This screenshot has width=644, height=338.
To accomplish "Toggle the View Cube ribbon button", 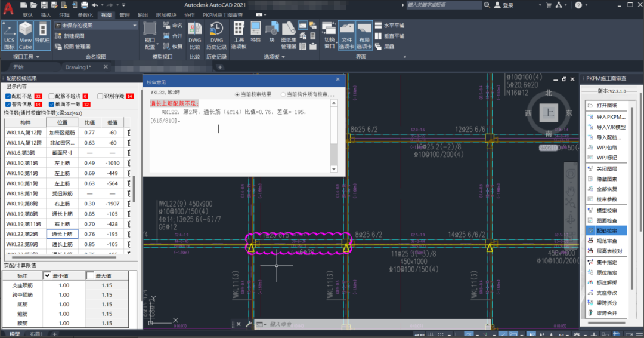I will coord(26,36).
